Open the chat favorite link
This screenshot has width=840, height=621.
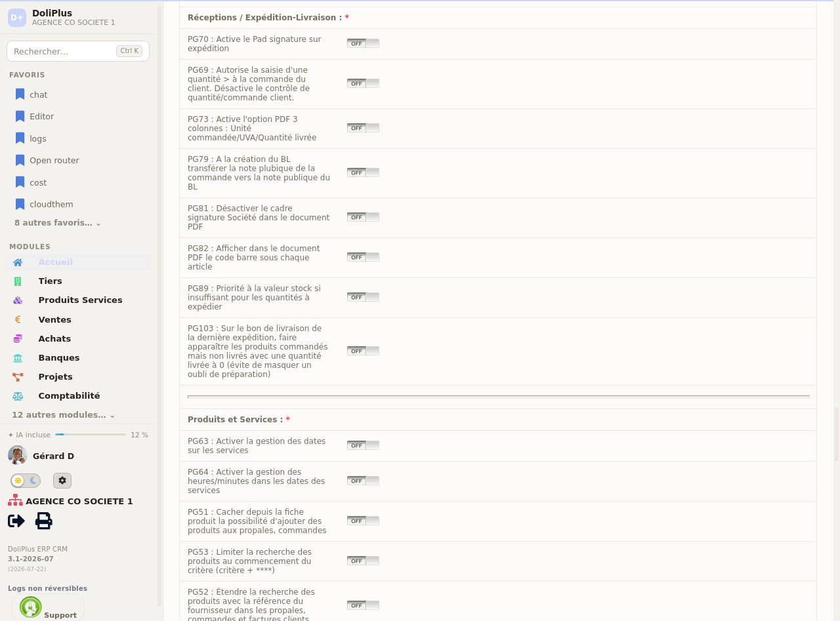point(39,95)
